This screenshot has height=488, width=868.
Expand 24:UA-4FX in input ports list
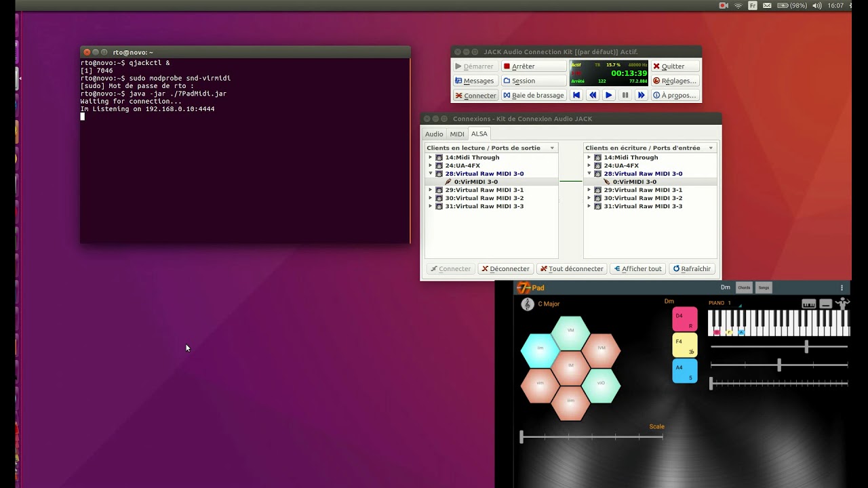coord(589,165)
